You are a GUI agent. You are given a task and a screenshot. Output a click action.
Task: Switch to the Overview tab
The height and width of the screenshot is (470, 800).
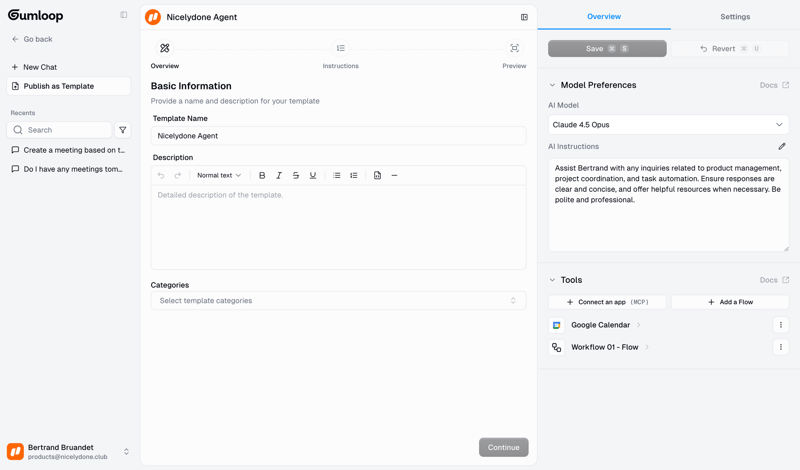tap(604, 16)
